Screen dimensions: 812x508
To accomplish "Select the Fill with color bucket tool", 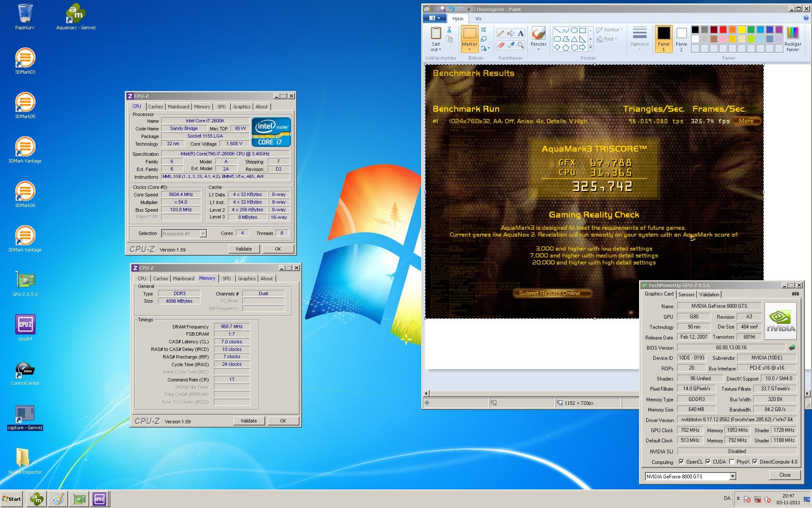I will tap(511, 33).
